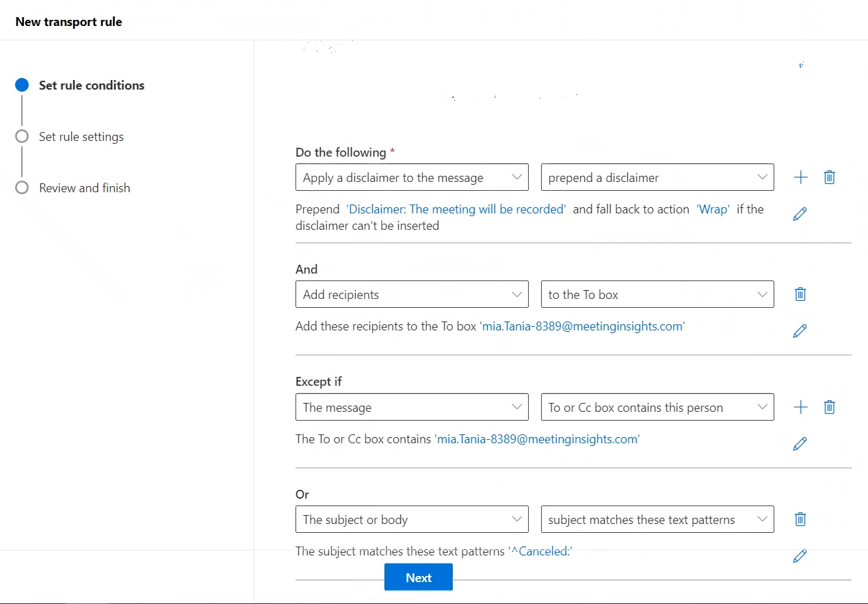Go to Set rule settings step
868x604 pixels.
pos(81,137)
